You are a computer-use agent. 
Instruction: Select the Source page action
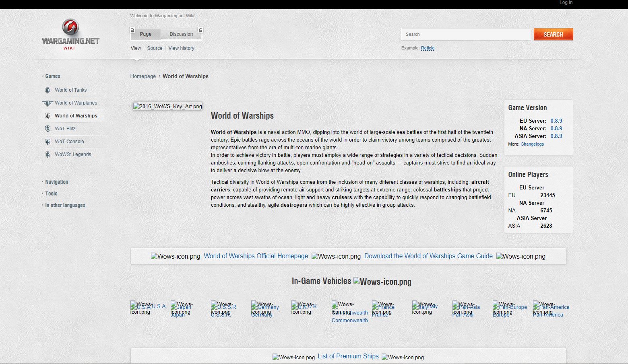pos(155,48)
